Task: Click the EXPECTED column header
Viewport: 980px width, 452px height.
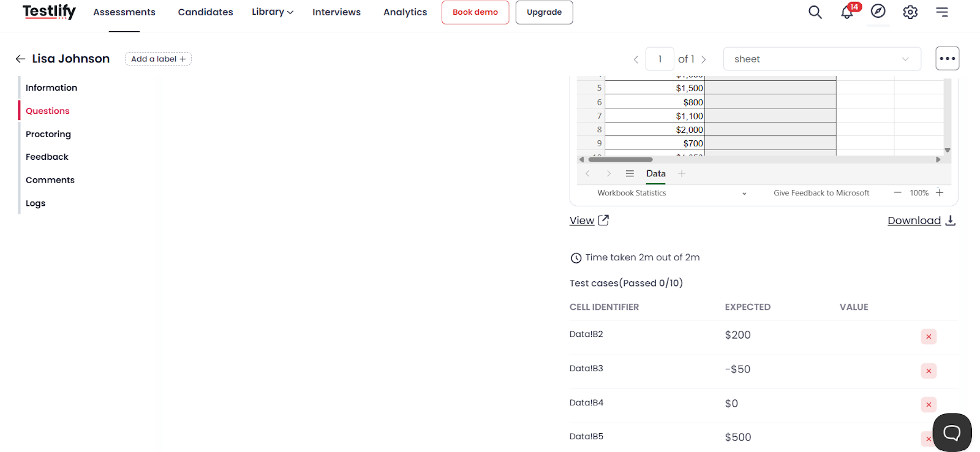Action: 747,307
